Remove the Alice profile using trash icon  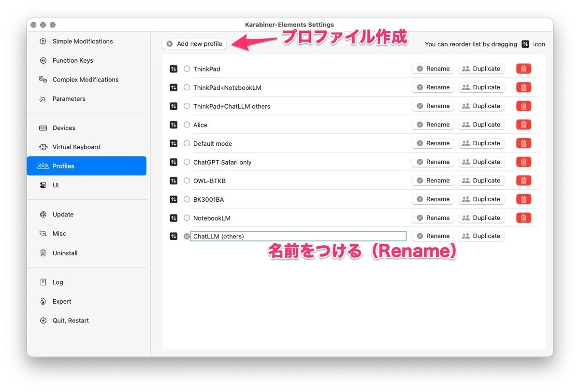(523, 125)
